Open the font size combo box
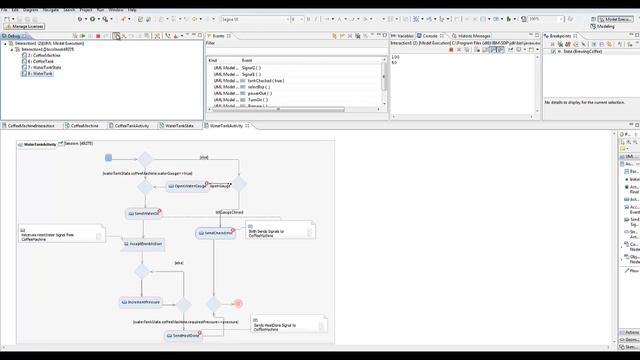This screenshot has height=360, width=640. tap(297, 19)
